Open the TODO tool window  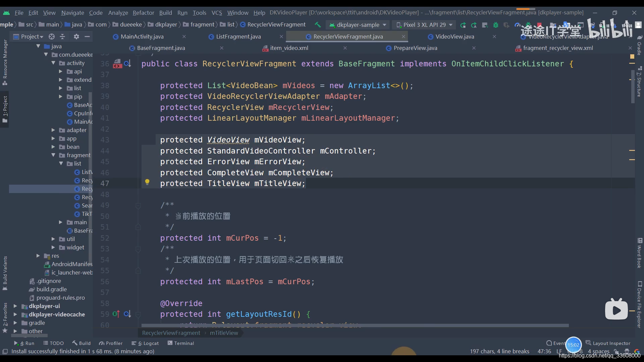(x=54, y=343)
